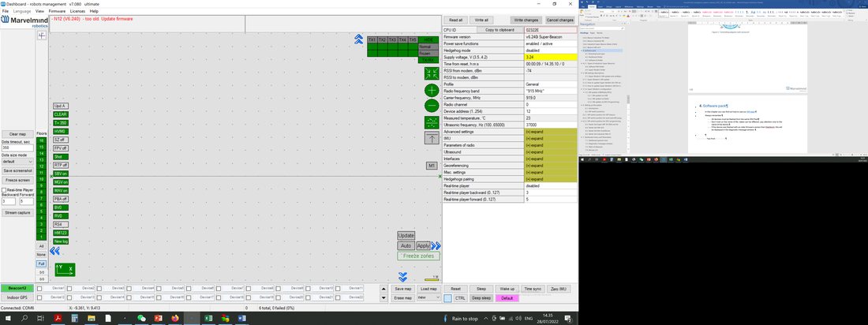Expand the Hedgehogs pairing row
The image size is (868, 325).
coord(550,179)
